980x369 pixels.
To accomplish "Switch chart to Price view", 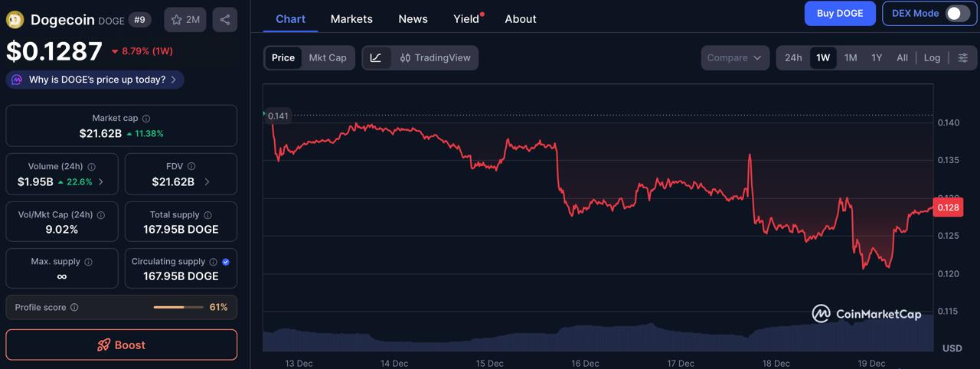I will click(283, 57).
